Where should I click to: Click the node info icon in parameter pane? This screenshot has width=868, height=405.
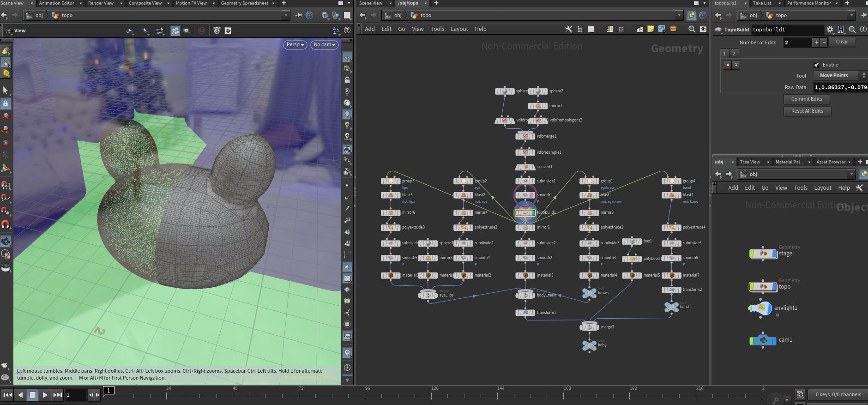pyautogui.click(x=863, y=30)
